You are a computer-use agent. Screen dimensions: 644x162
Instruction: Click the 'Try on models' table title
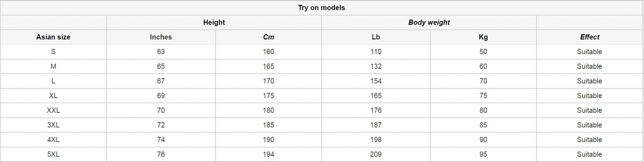pyautogui.click(x=321, y=8)
